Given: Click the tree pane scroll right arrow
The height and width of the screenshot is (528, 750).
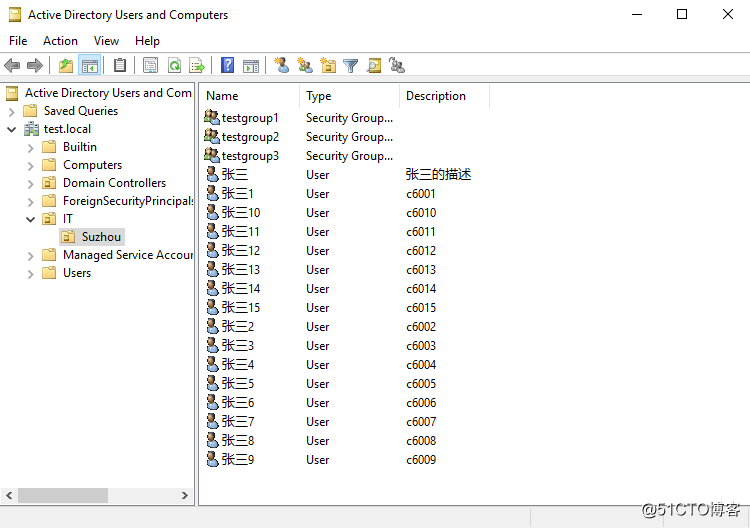Looking at the screenshot, I should coord(185,495).
